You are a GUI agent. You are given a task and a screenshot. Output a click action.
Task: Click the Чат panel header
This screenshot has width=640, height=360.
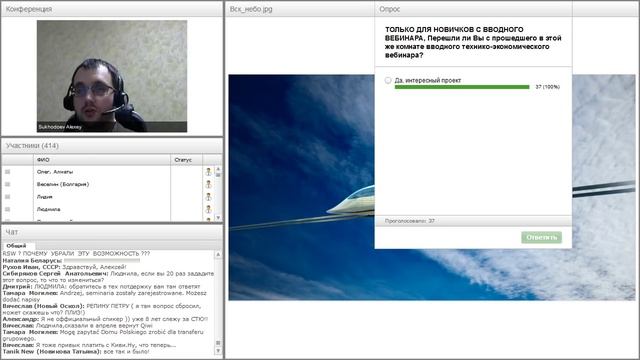click(x=112, y=232)
